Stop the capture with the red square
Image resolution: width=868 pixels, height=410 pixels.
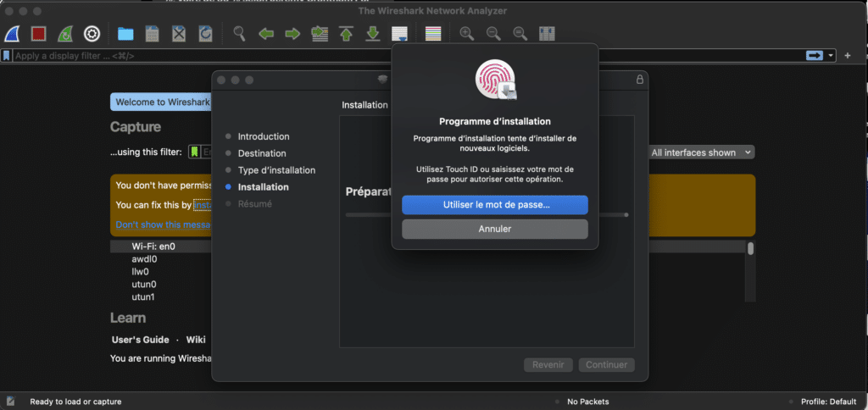point(38,34)
